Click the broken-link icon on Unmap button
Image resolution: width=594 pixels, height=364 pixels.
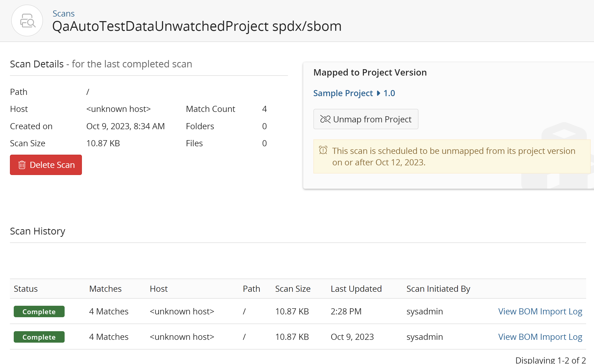pos(325,119)
